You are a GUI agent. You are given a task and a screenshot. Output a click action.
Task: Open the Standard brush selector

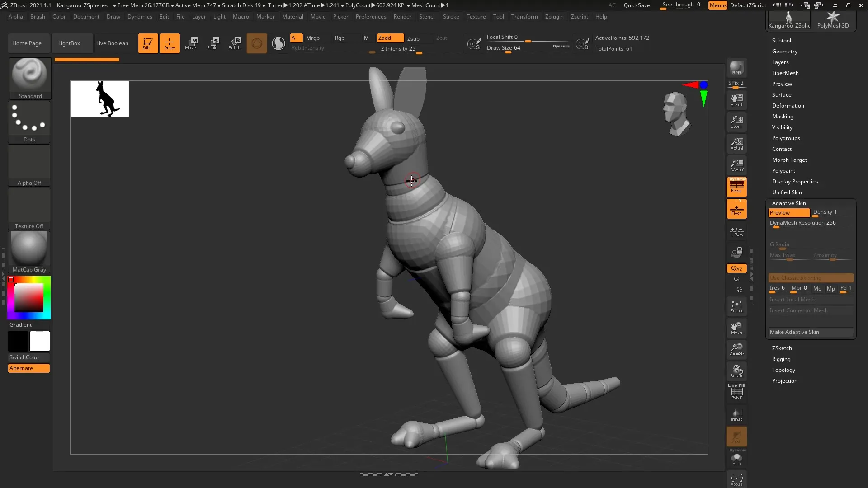pos(30,79)
